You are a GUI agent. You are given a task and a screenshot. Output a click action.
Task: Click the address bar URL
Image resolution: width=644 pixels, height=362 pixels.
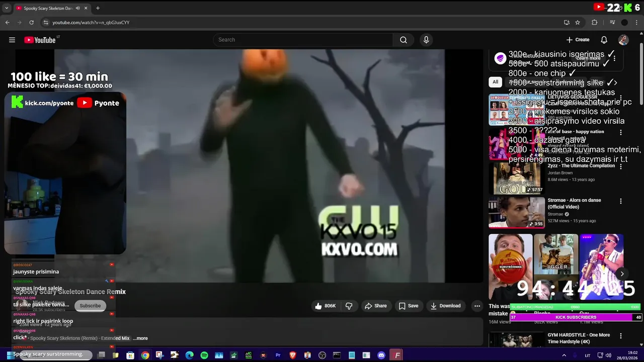(91, 23)
